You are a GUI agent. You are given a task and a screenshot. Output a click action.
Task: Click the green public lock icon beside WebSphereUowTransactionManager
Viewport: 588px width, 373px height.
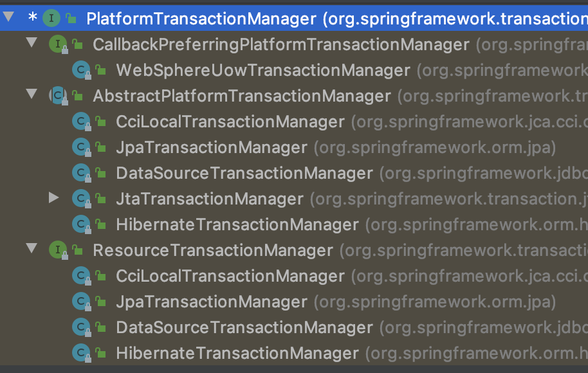pos(100,69)
